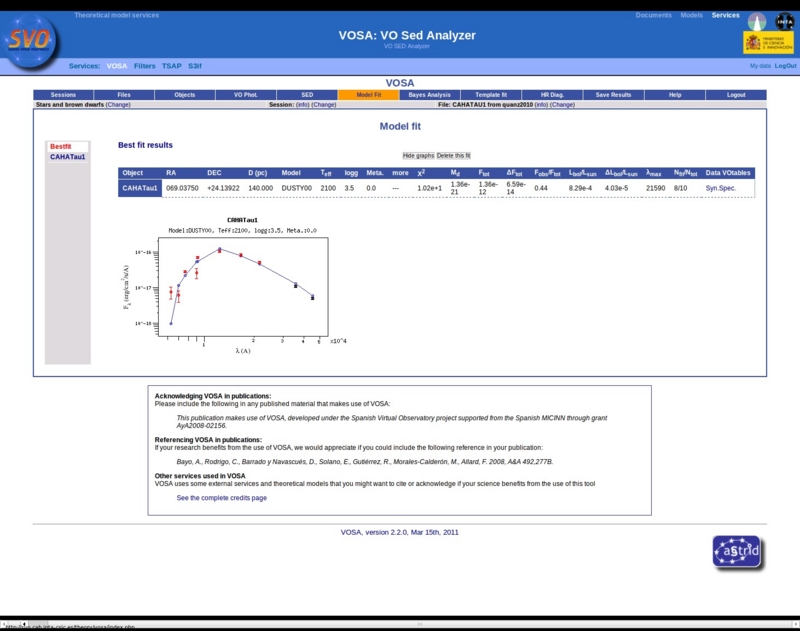Open the Save Results tab

(x=613, y=95)
